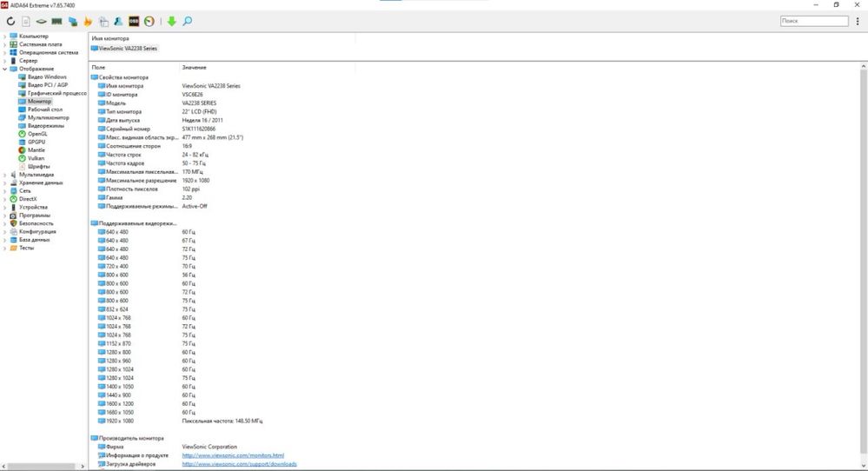The image size is (868, 471).
Task: Click the green download arrow icon
Action: point(172,21)
